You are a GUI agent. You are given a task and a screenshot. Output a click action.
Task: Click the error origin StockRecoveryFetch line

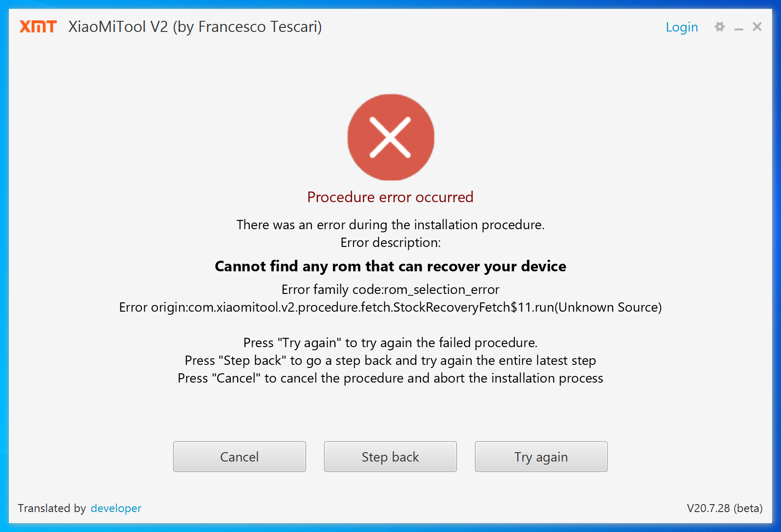click(390, 307)
